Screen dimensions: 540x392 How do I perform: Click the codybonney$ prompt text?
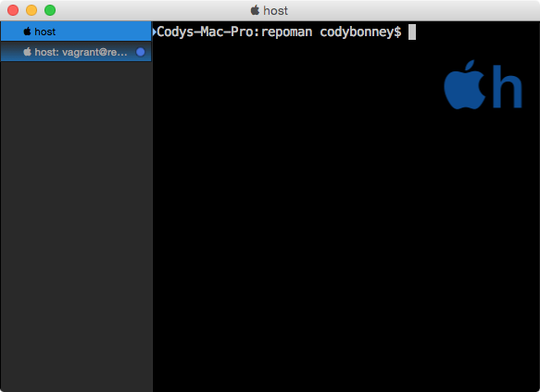[360, 32]
